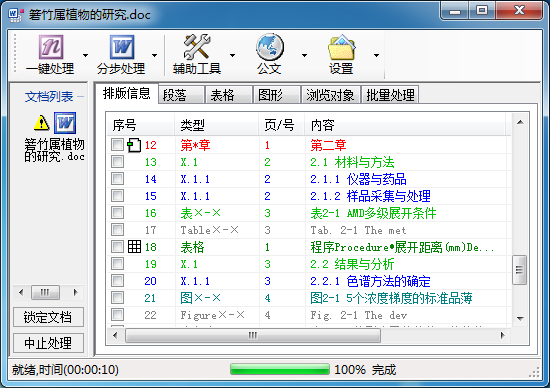
Task: Enable the checkbox for row 20
Action: click(x=118, y=281)
